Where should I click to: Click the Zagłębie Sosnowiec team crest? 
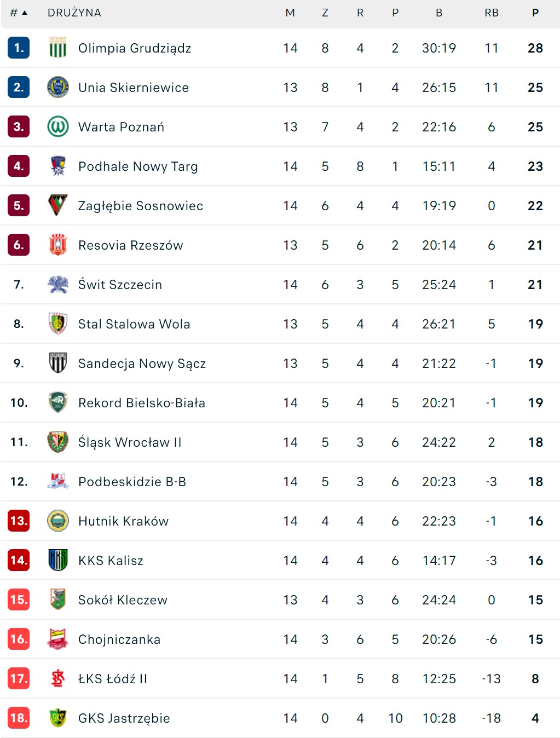pyautogui.click(x=57, y=206)
